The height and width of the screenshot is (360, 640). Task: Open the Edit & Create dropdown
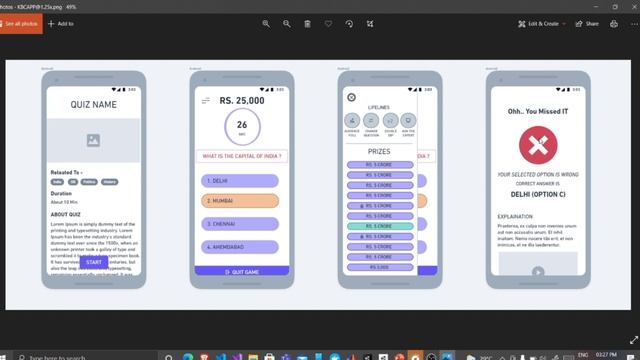(542, 24)
